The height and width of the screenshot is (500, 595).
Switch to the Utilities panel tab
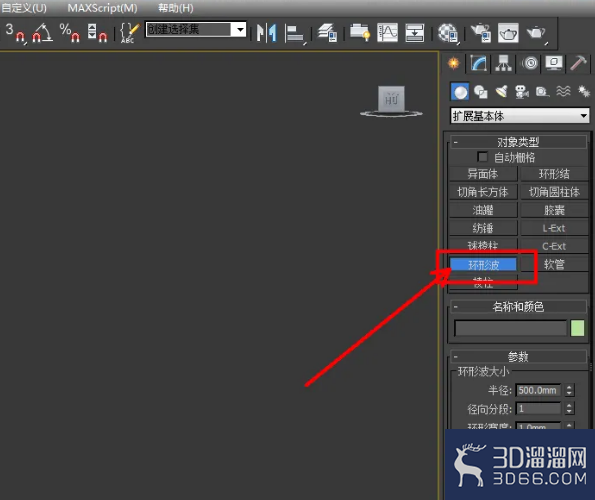pyautogui.click(x=578, y=63)
